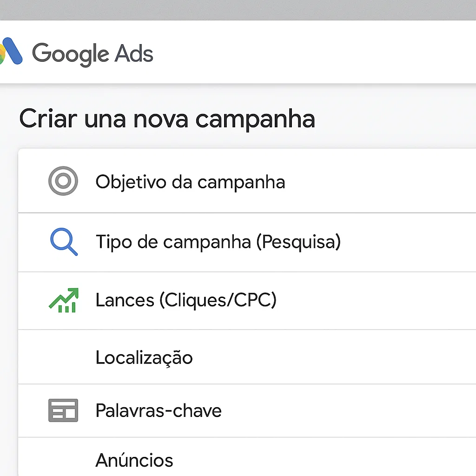Click the green rising chart Lances icon
Screen dimensions: 476x476
[x=64, y=300]
